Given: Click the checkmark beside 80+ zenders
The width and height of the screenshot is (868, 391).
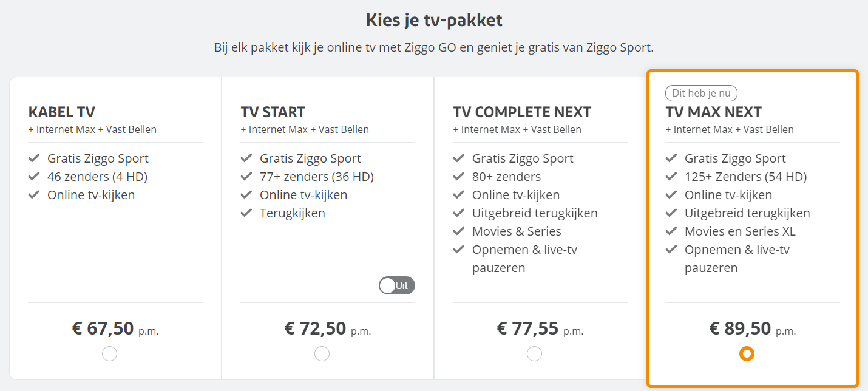Looking at the screenshot, I should 458,176.
